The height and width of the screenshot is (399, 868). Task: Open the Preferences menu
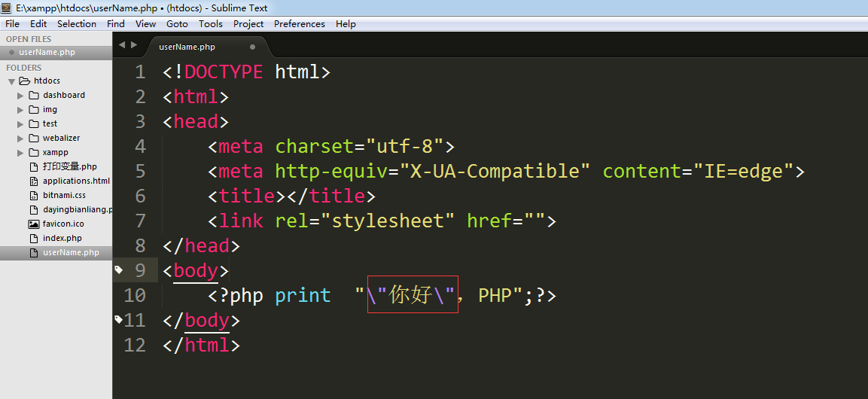click(299, 23)
